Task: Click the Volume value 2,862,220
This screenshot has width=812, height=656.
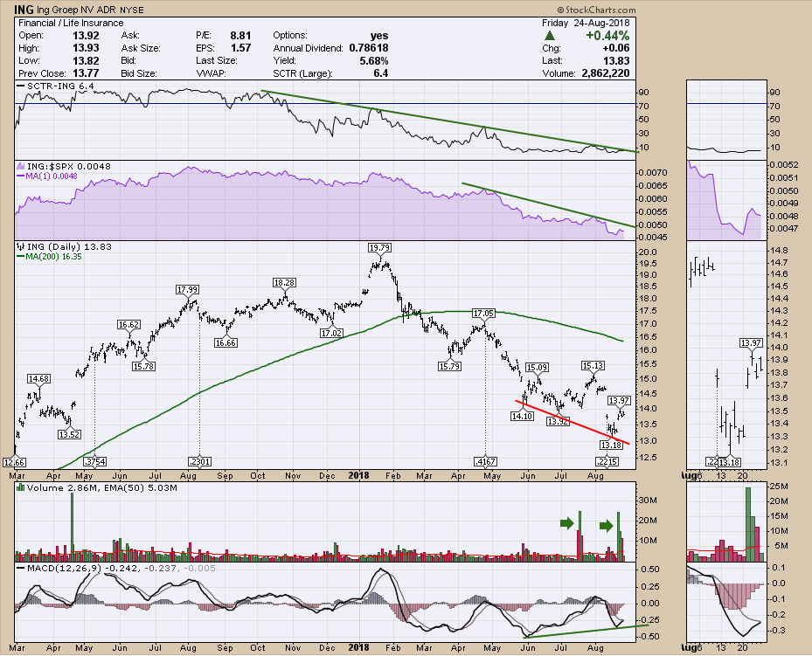Action: (606, 73)
